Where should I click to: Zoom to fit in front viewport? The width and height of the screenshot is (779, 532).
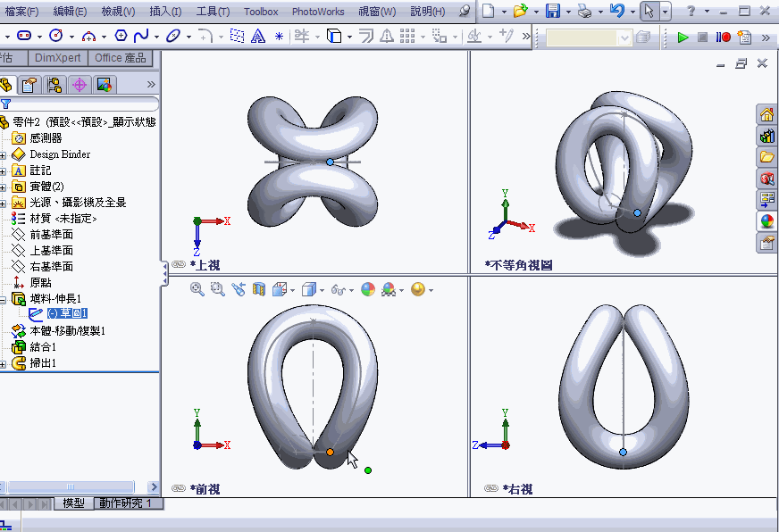pos(197,289)
